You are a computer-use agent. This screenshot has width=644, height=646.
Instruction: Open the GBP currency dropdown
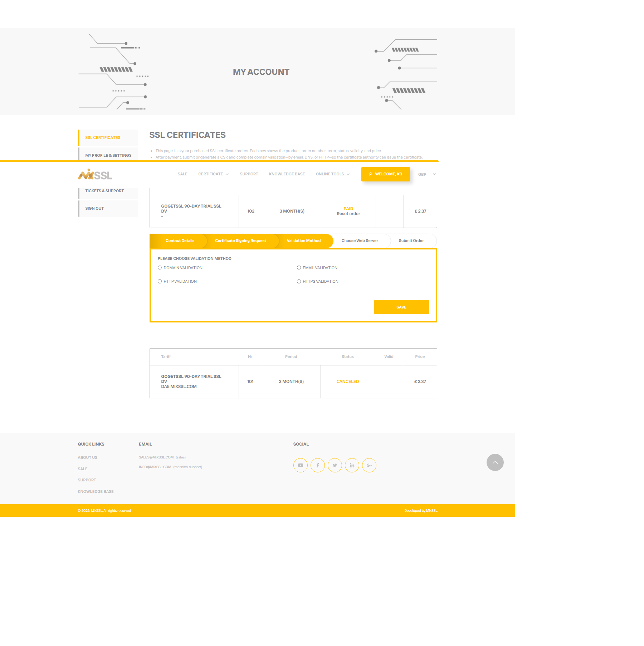click(427, 174)
